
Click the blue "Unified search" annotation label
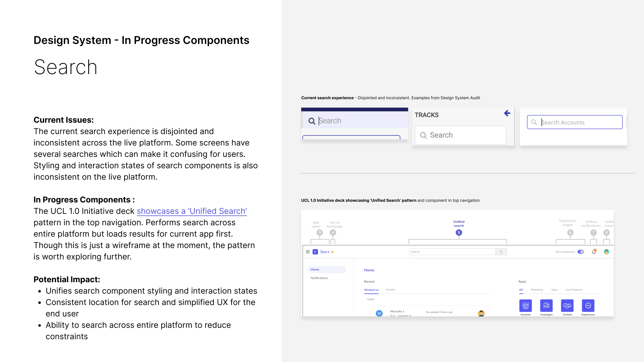459,224
